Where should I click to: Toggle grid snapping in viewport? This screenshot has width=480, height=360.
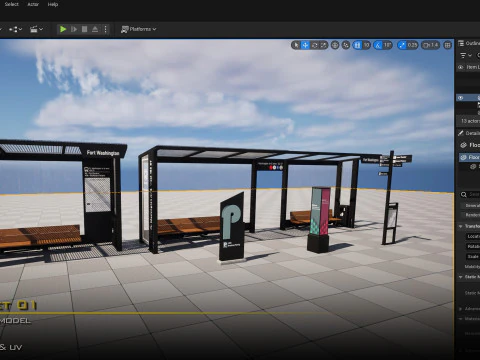(x=357, y=45)
